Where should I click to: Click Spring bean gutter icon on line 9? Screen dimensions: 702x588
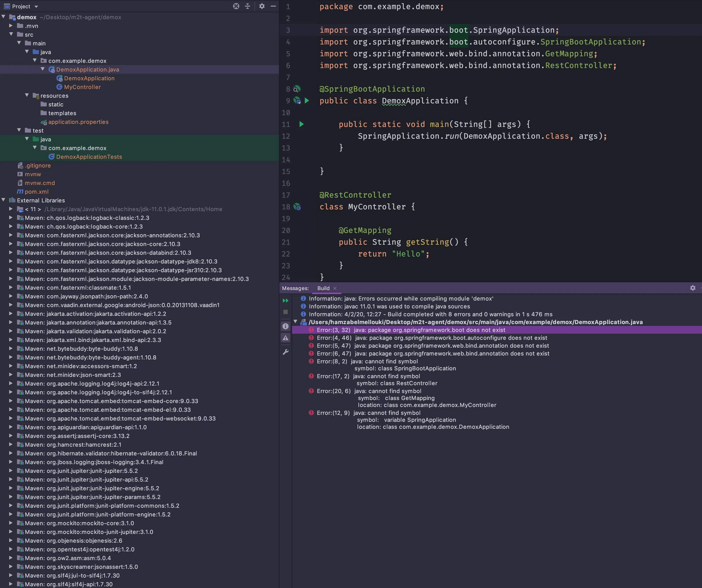(x=297, y=100)
